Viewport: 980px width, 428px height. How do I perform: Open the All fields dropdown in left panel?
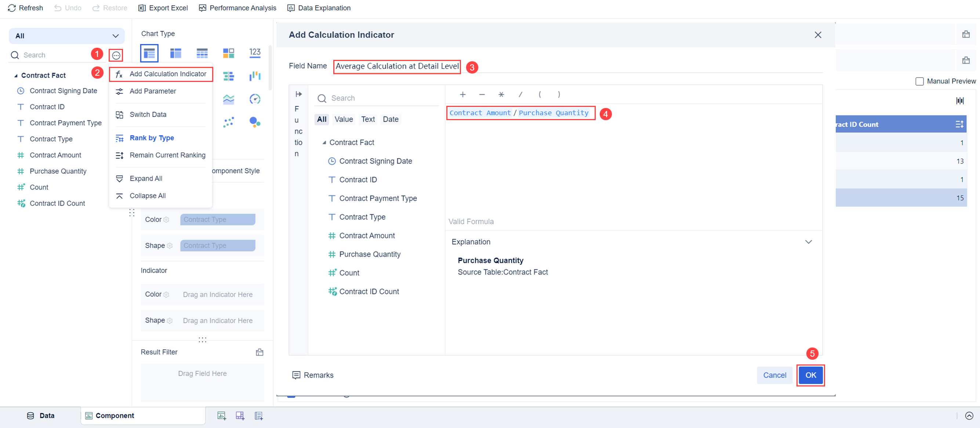click(x=66, y=35)
